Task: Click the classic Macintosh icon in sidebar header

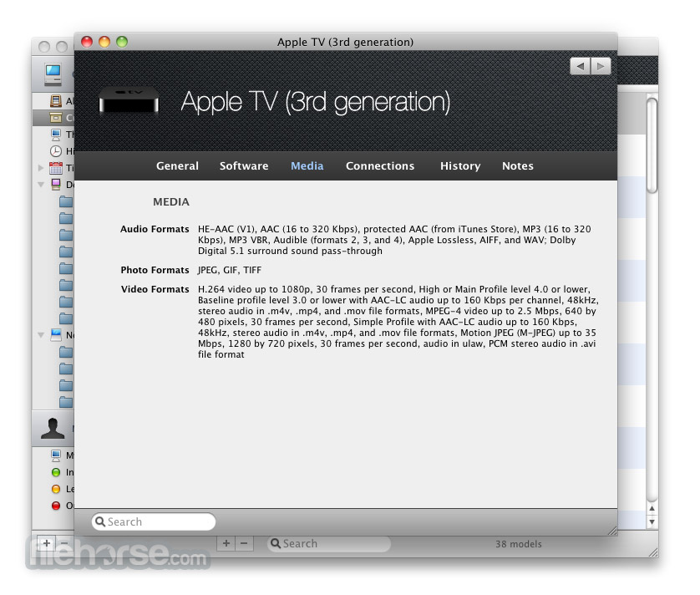Action: pyautogui.click(x=53, y=74)
